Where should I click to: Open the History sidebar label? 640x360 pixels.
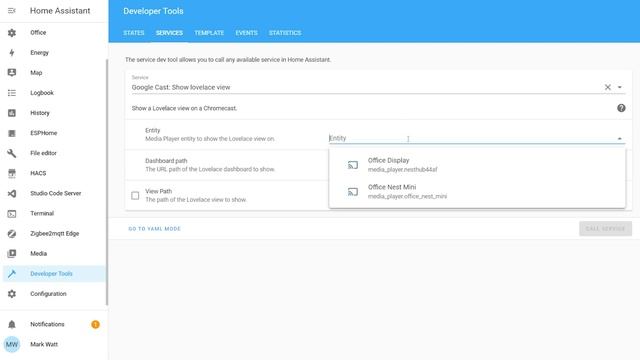coord(40,113)
